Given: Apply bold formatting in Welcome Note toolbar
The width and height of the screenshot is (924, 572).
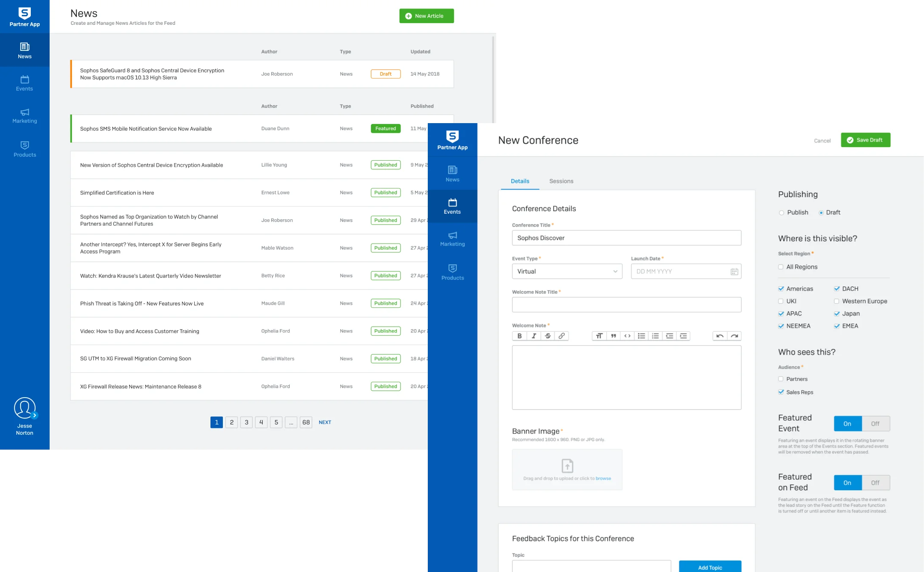Looking at the screenshot, I should 519,336.
